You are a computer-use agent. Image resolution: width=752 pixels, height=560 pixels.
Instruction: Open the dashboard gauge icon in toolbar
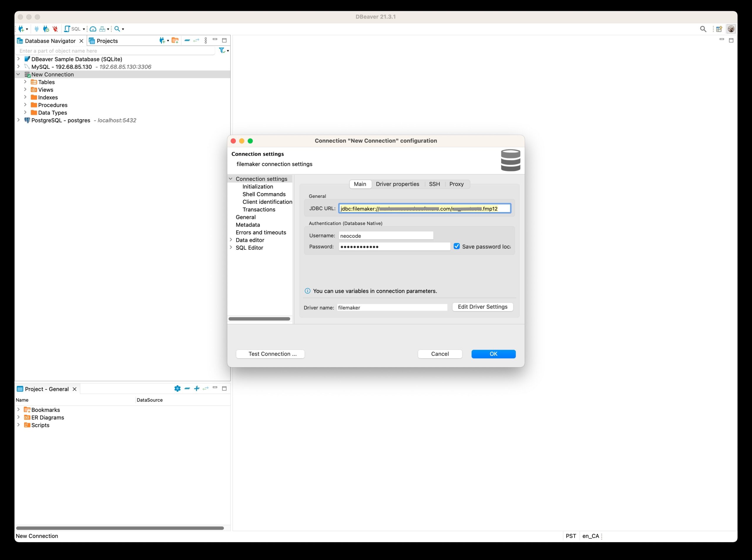93,29
